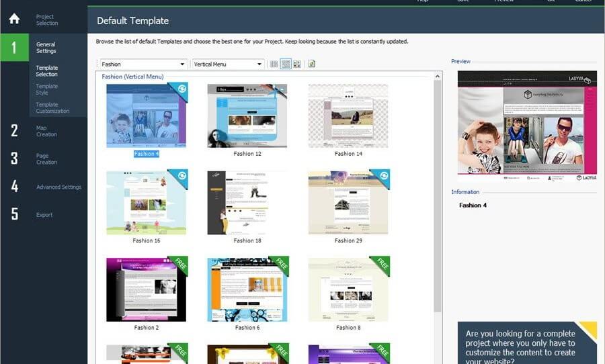This screenshot has height=364, width=605.
Task: Click the Fashion 4 caption label
Action: point(147,154)
